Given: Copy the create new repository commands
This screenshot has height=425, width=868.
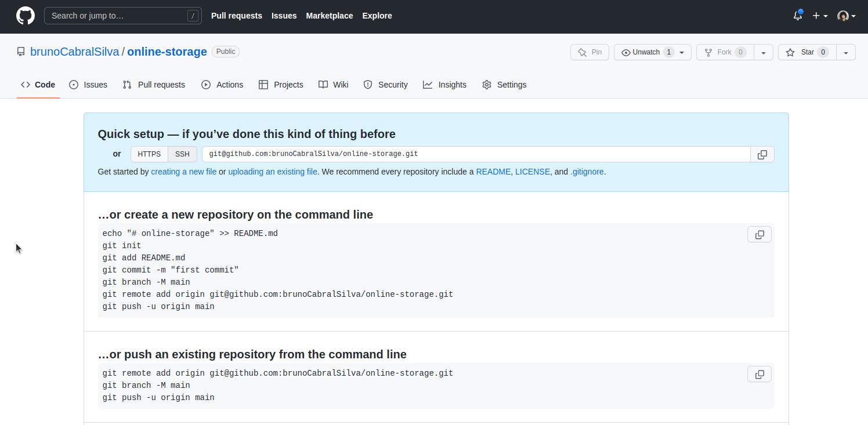Looking at the screenshot, I should pyautogui.click(x=759, y=234).
